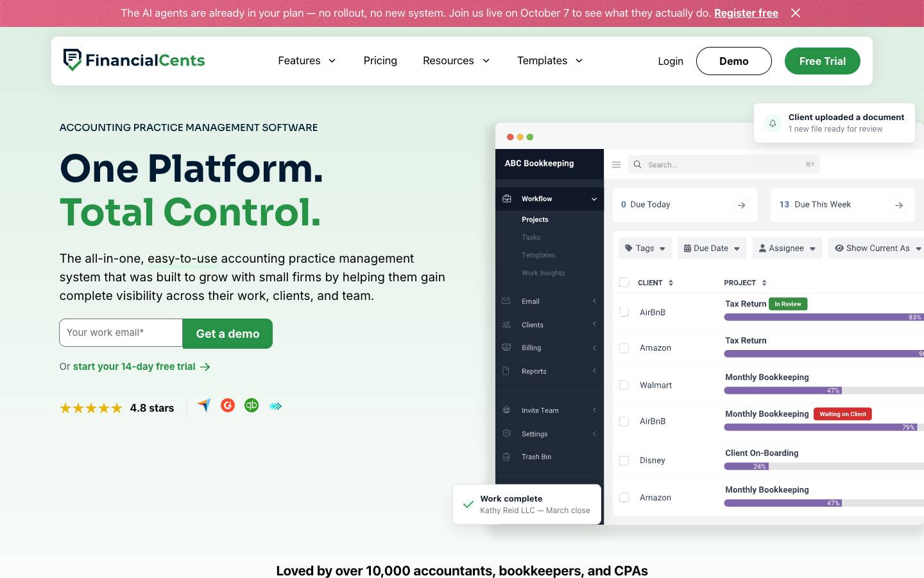Check the AirBnB Tax Return row checkbox
Image resolution: width=924 pixels, height=578 pixels.
point(624,311)
